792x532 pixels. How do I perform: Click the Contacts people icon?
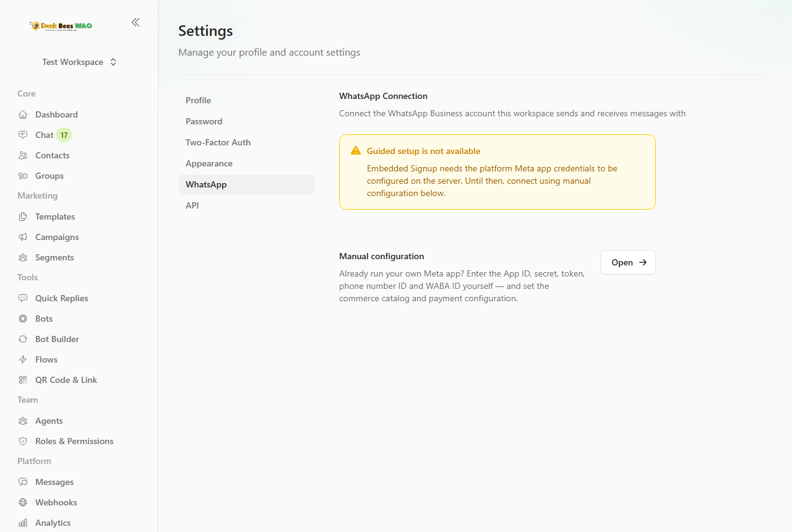click(23, 155)
